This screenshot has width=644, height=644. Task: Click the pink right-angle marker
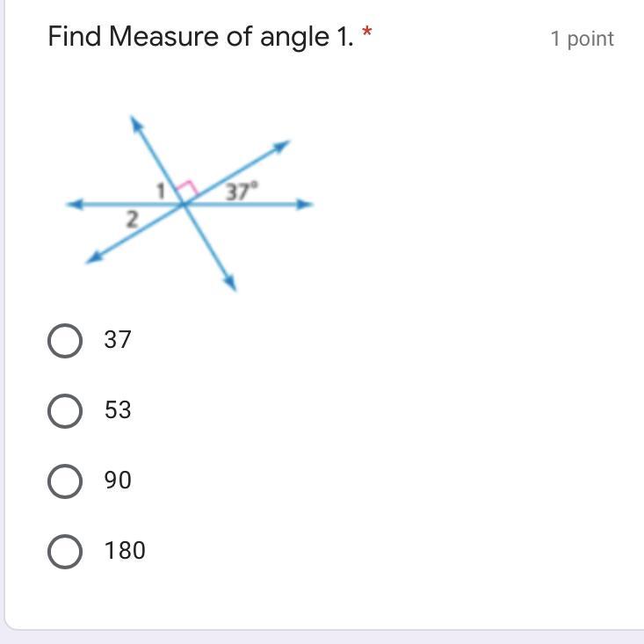pos(186,189)
